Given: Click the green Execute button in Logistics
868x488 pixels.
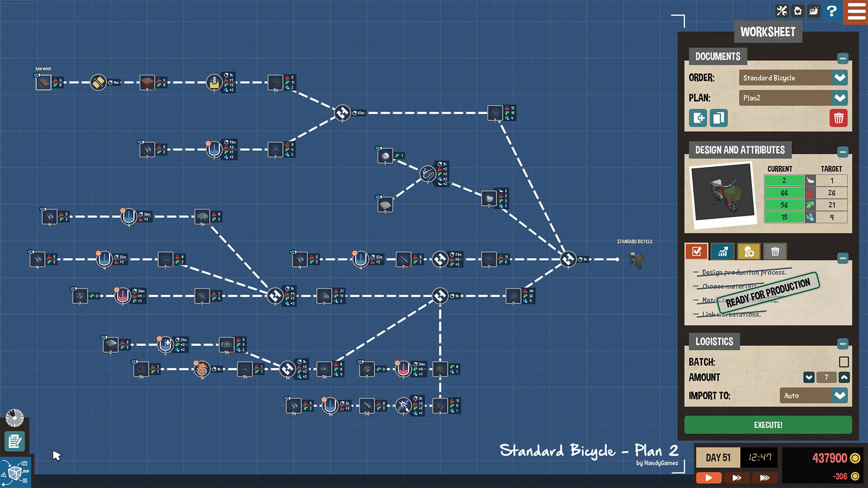Looking at the screenshot, I should click(769, 425).
